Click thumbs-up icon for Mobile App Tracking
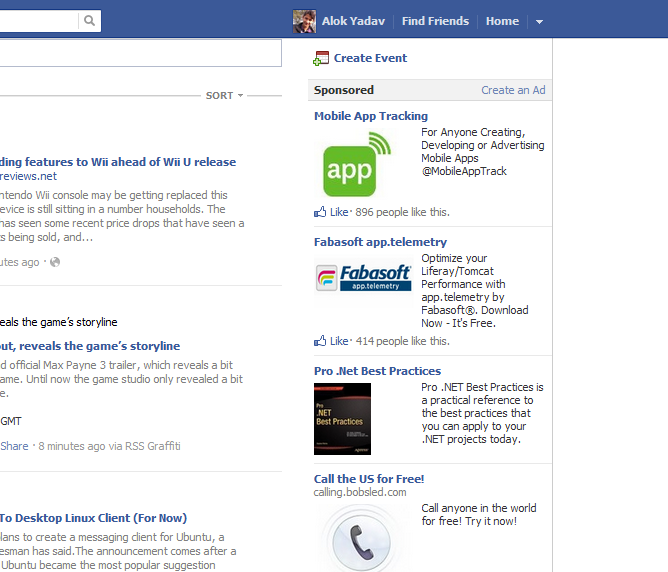The width and height of the screenshot is (668, 572). pyautogui.click(x=320, y=212)
